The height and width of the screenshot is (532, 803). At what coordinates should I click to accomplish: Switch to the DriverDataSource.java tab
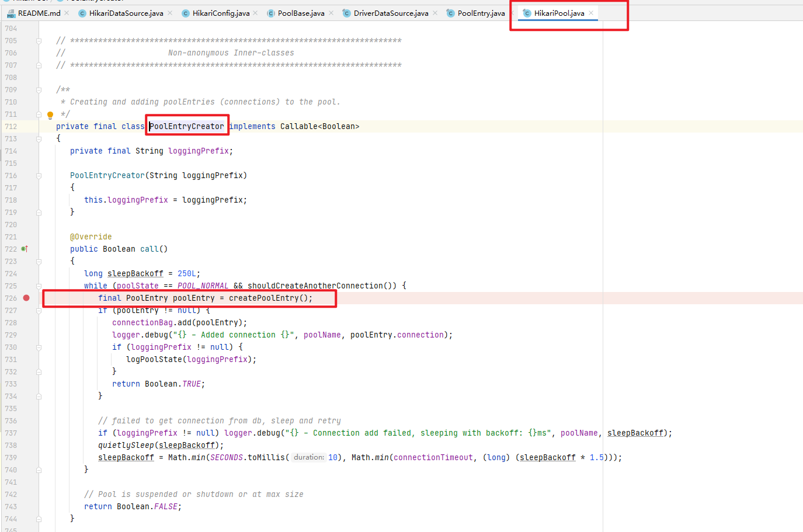tap(391, 13)
